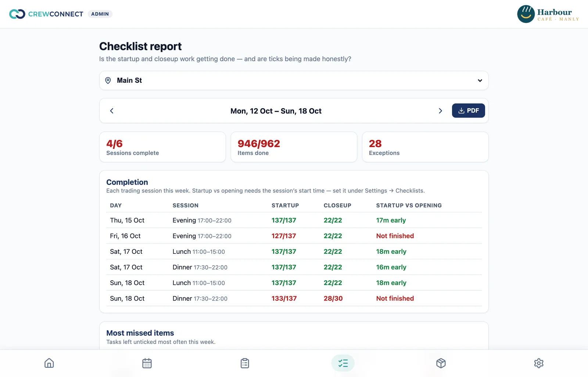Viewport: 588px width, 377px height.
Task: Click the Harbour Café Manly logo
Action: [x=548, y=14]
